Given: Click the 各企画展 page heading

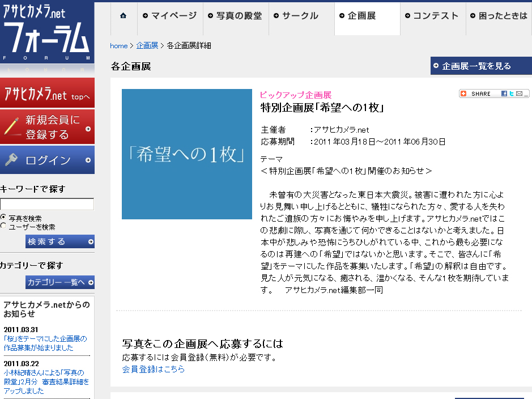Looking at the screenshot, I should pyautogui.click(x=131, y=66).
